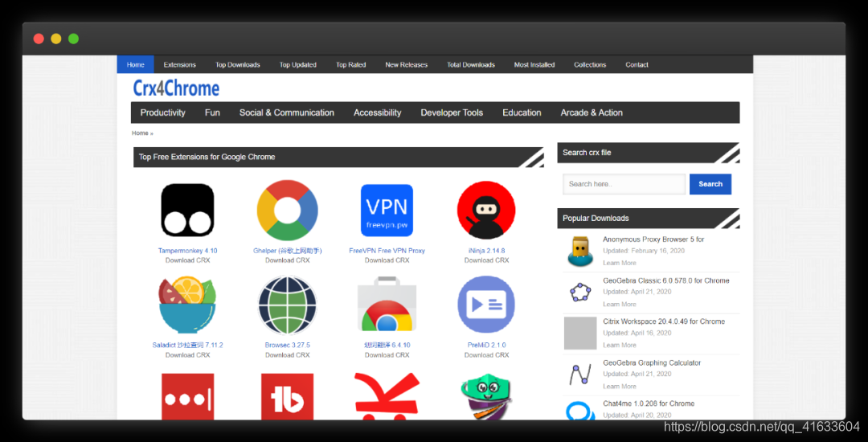Open the Tampermonkey extension icon
The image size is (868, 442).
(187, 211)
